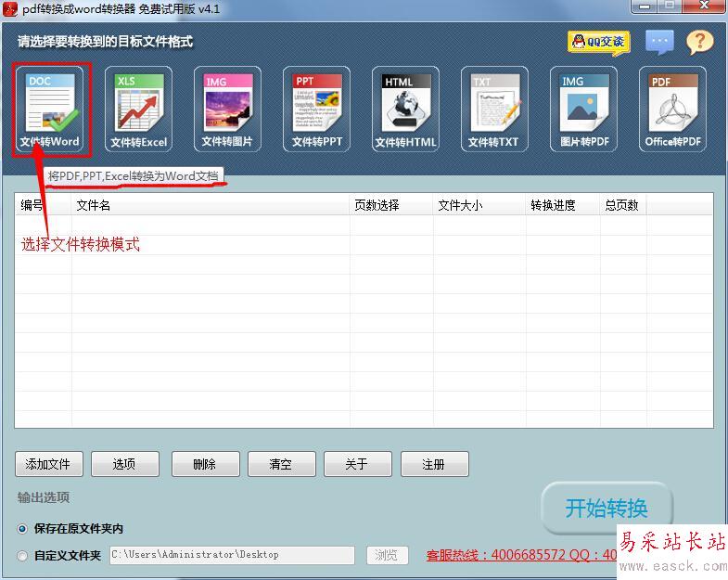This screenshot has width=728, height=580.
Task: Select the 文件转Word conversion mode
Action: pos(50,110)
